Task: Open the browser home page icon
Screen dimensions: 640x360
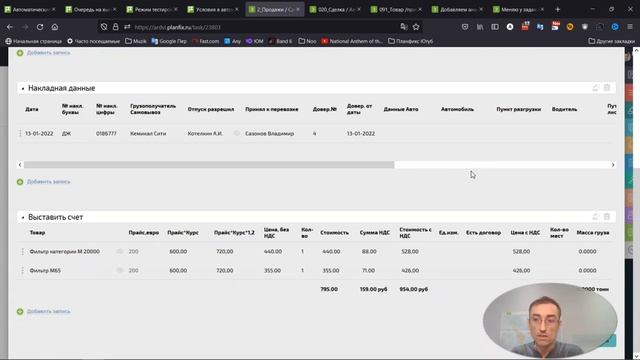Action: click(55, 27)
